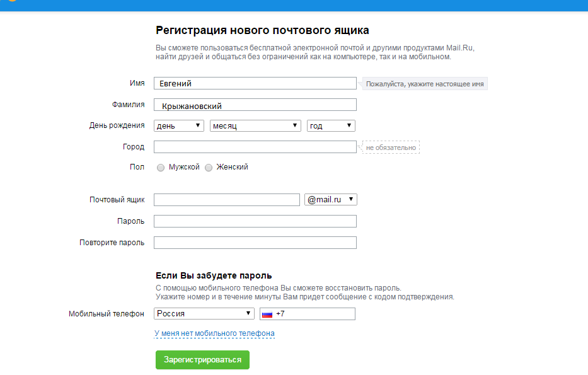588x375 pixels.
Task: Click the Регистрация нового почтового ящика heading
Action: [x=263, y=30]
